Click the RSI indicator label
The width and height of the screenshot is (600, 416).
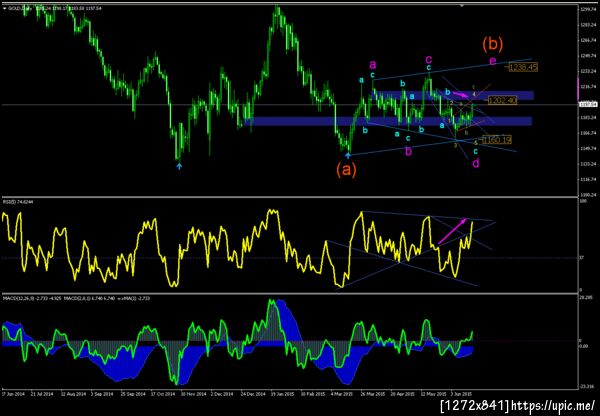pyautogui.click(x=17, y=201)
